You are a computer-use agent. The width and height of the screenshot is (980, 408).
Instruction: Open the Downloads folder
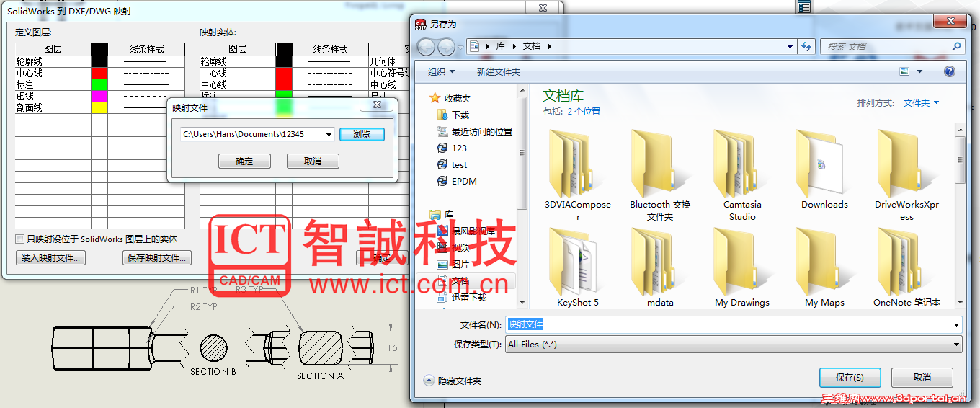point(824,170)
